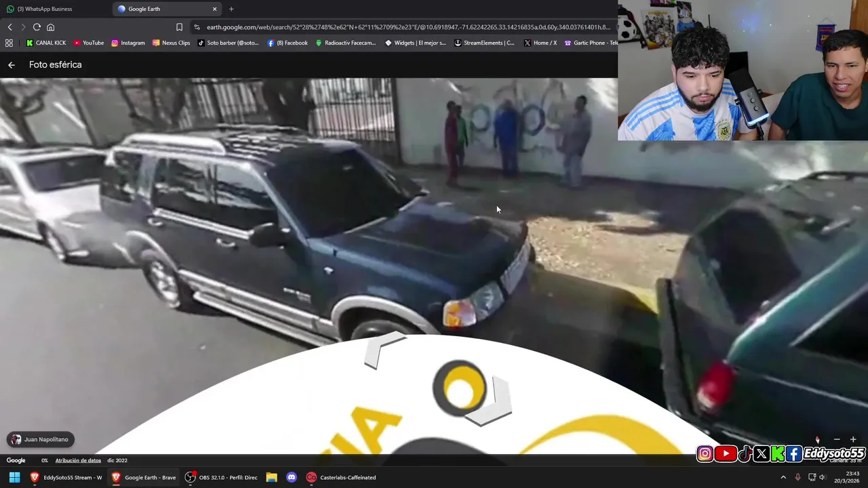Select Google Earth - Brave taskbar button

pos(143,477)
